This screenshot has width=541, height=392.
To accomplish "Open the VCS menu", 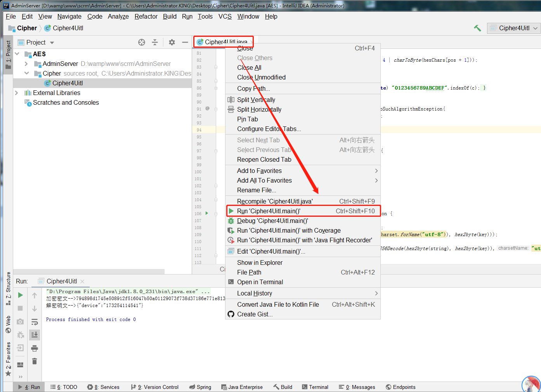I will click(225, 16).
